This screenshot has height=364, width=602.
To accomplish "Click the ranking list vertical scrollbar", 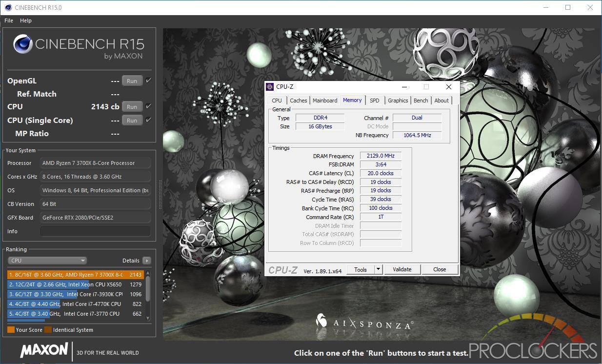I will click(x=148, y=295).
